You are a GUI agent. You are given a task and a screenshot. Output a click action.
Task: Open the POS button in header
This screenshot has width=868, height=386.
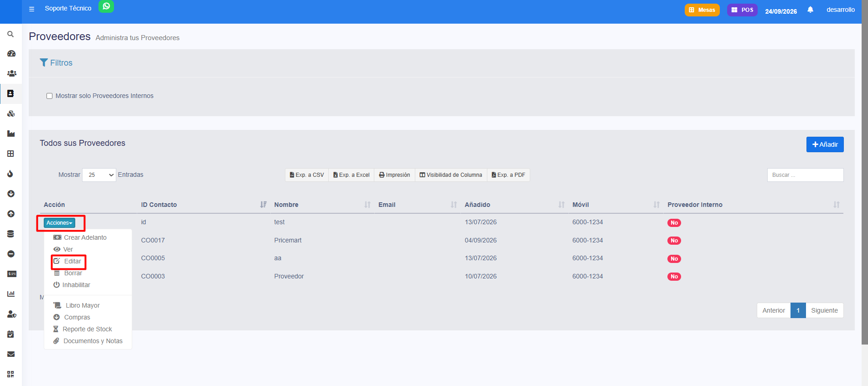pyautogui.click(x=742, y=10)
